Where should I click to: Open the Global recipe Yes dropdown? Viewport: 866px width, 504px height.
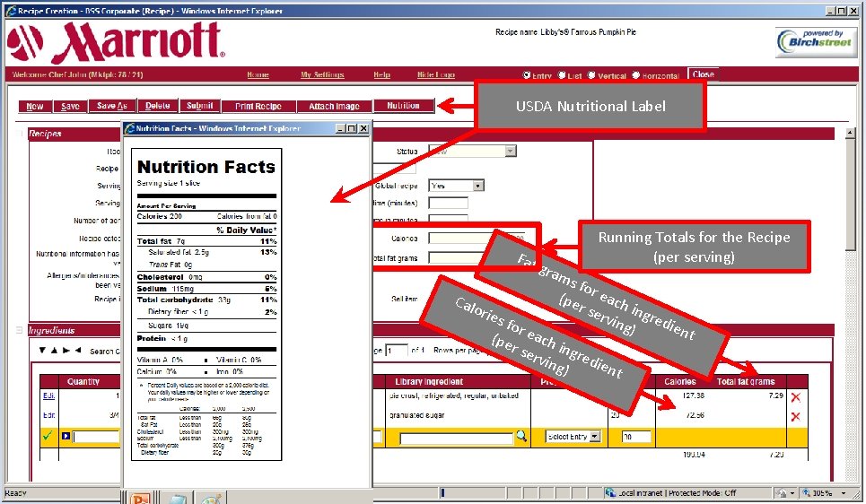pyautogui.click(x=478, y=186)
